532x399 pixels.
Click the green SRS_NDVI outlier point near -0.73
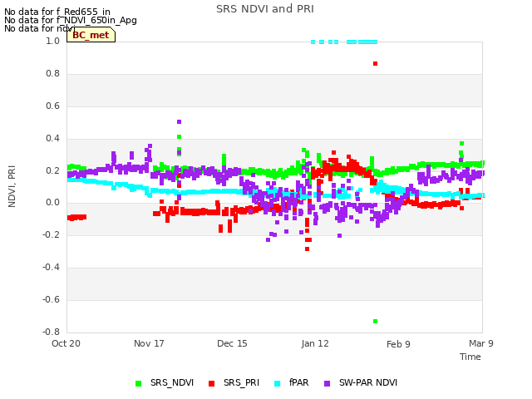[x=375, y=321]
